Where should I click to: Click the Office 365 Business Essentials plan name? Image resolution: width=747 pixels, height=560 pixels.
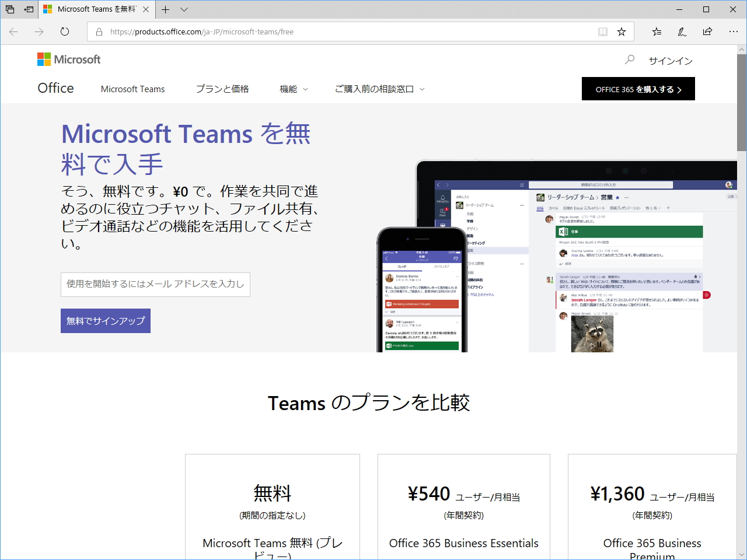click(x=464, y=544)
